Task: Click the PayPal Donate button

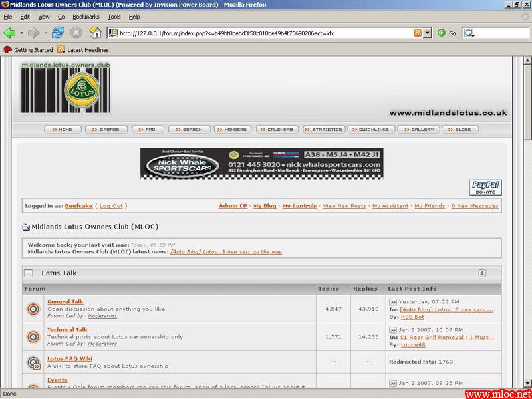Action: 485,188
